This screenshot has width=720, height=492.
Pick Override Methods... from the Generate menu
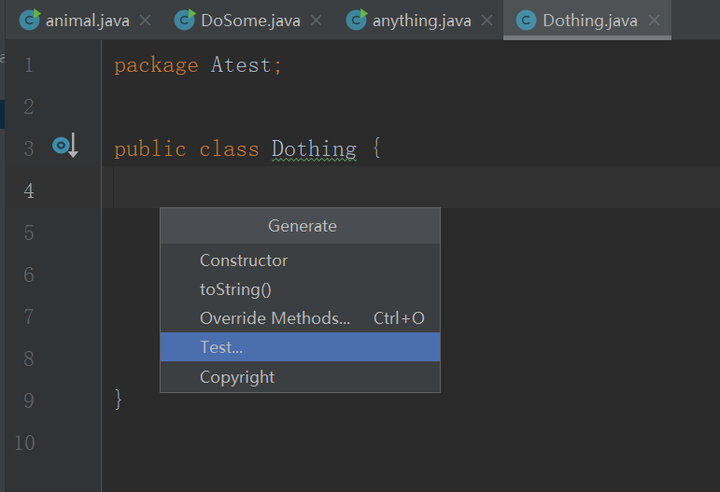pos(275,318)
